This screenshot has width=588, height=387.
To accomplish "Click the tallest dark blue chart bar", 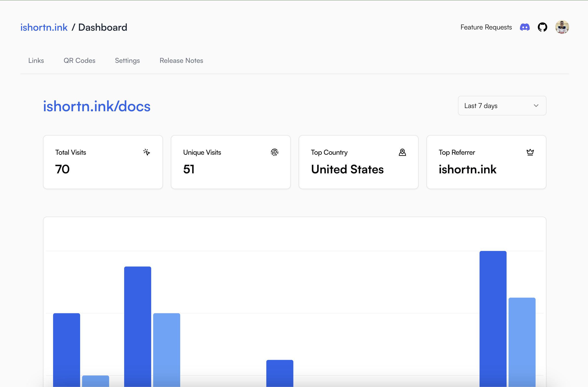I will [493, 319].
